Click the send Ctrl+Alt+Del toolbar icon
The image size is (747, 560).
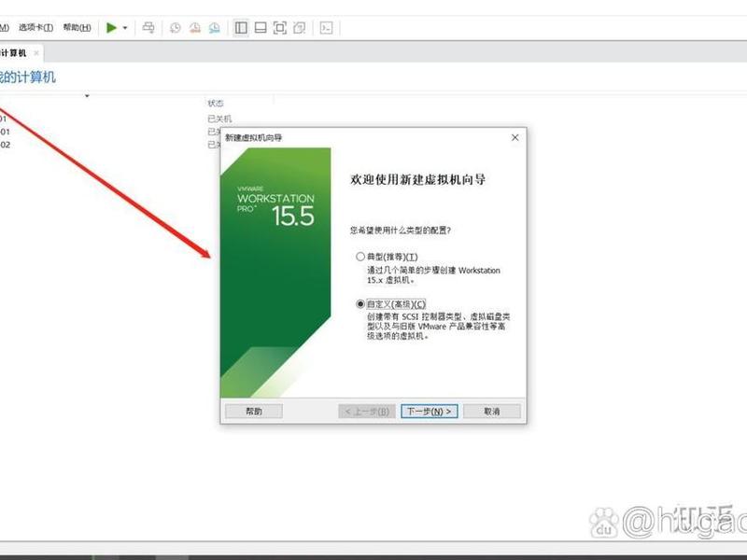point(148,28)
